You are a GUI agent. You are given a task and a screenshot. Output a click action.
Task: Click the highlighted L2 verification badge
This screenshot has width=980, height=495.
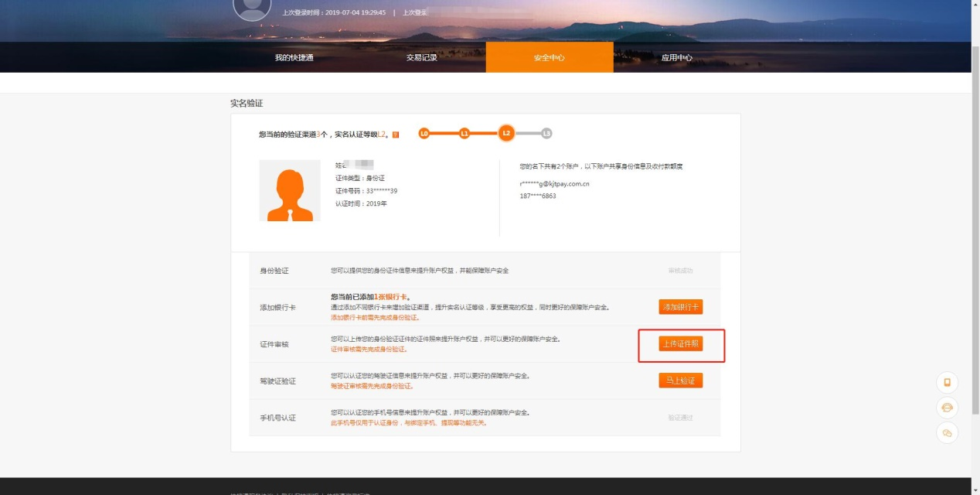coord(505,133)
